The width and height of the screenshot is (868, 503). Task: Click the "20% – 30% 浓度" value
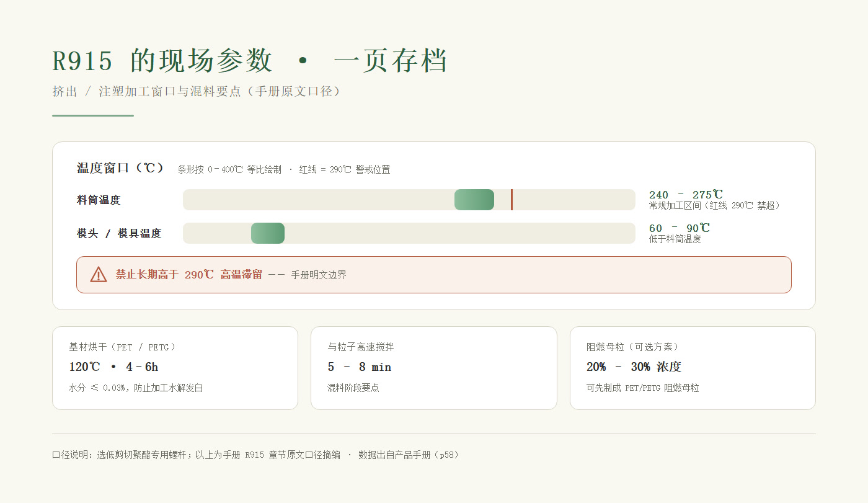634,367
